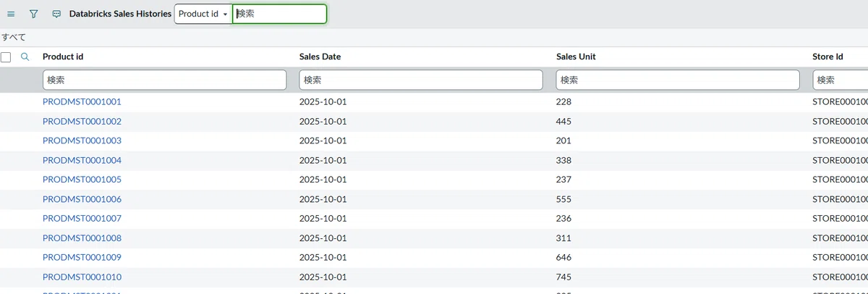Viewport: 868px width, 294px height.
Task: Focus the Sales Date column search field
Action: (421, 80)
